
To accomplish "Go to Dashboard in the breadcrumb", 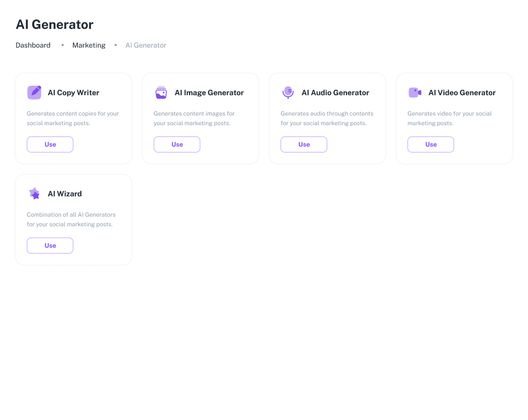I will point(33,45).
